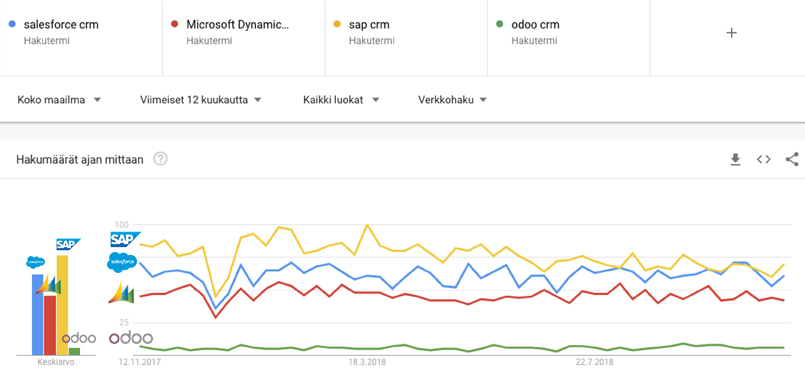Click the red Microsoft Dynamics average bar
Viewport: 805px width, 372px height.
50,325
